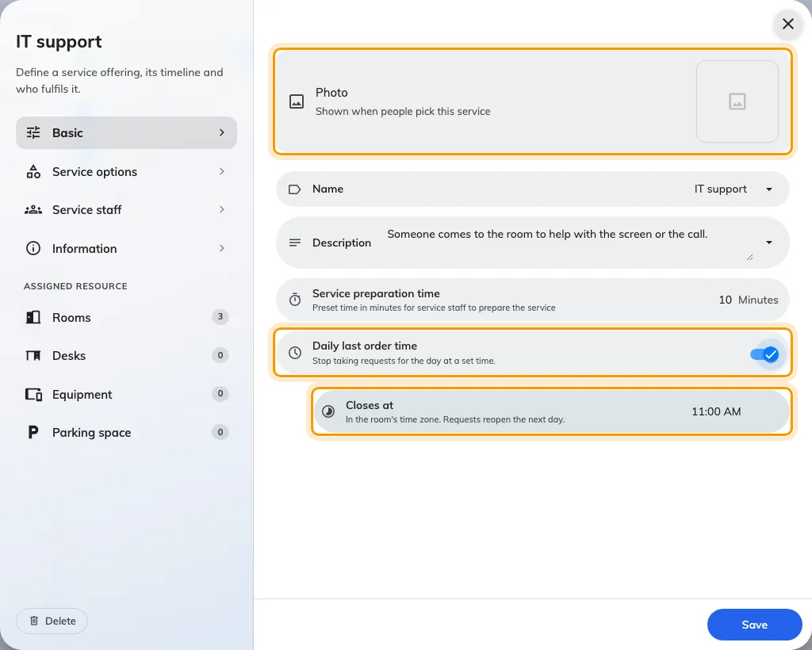Click the Desks count badge
The image size is (812, 650).
click(220, 355)
